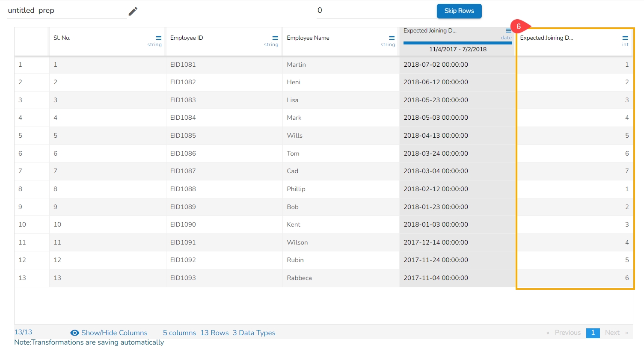Select page 1 in pagination
The image size is (644, 354).
click(593, 333)
